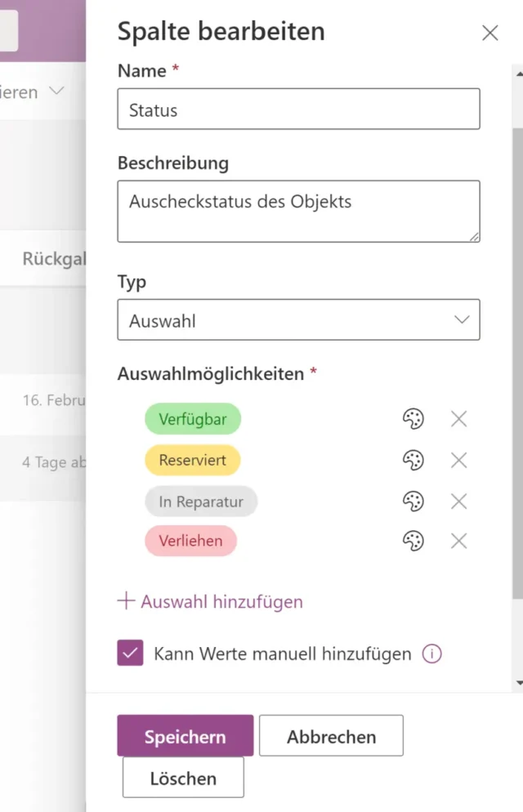
Task: Open color palette for Reserviert choice
Action: (413, 460)
